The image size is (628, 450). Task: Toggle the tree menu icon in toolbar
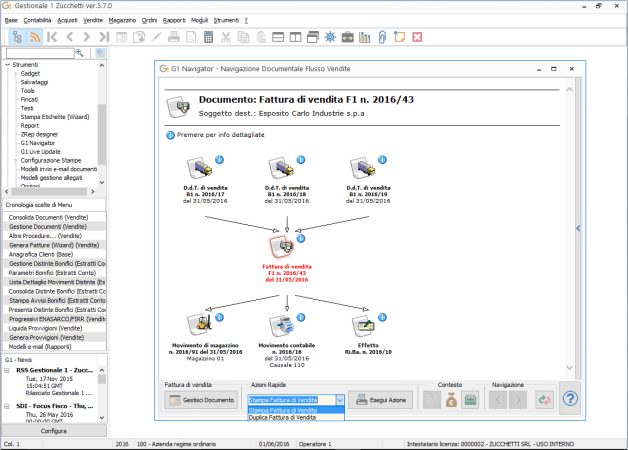[x=17, y=37]
